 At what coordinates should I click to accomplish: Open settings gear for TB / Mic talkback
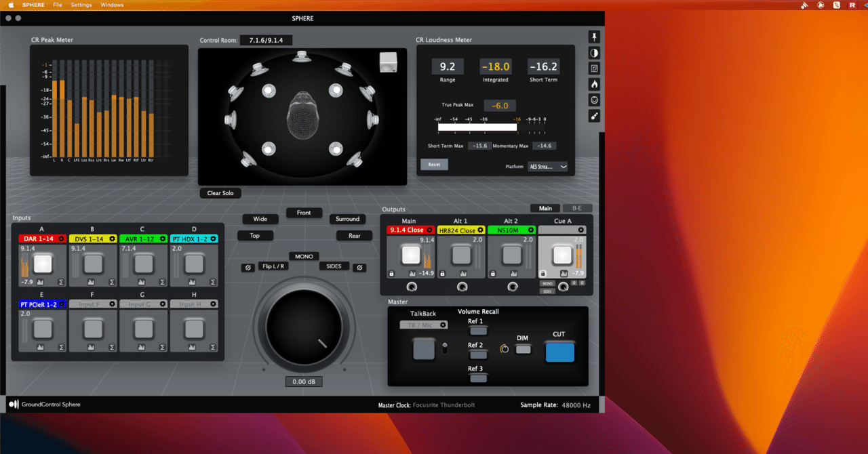click(443, 325)
